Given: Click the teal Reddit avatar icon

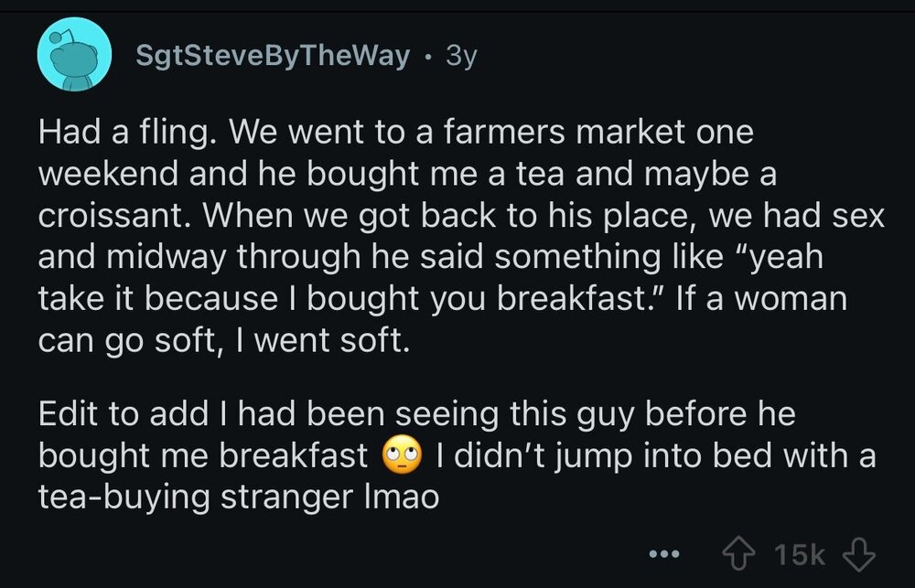Looking at the screenshot, I should click(x=73, y=57).
